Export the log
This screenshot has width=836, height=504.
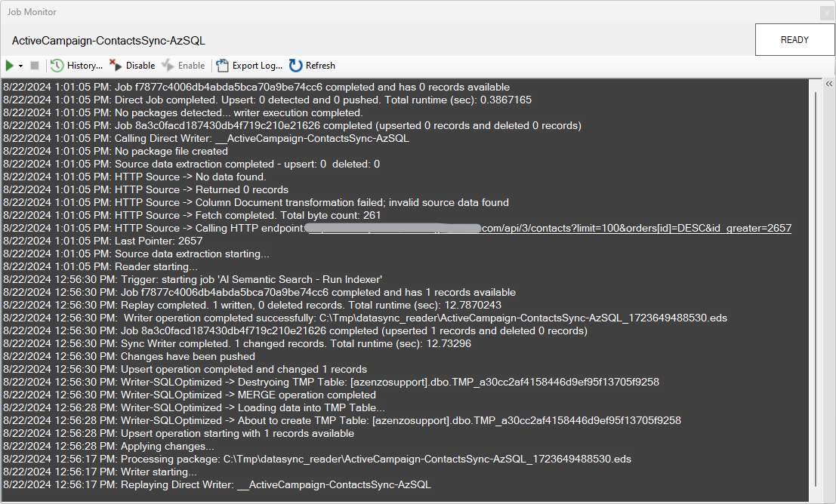249,66
